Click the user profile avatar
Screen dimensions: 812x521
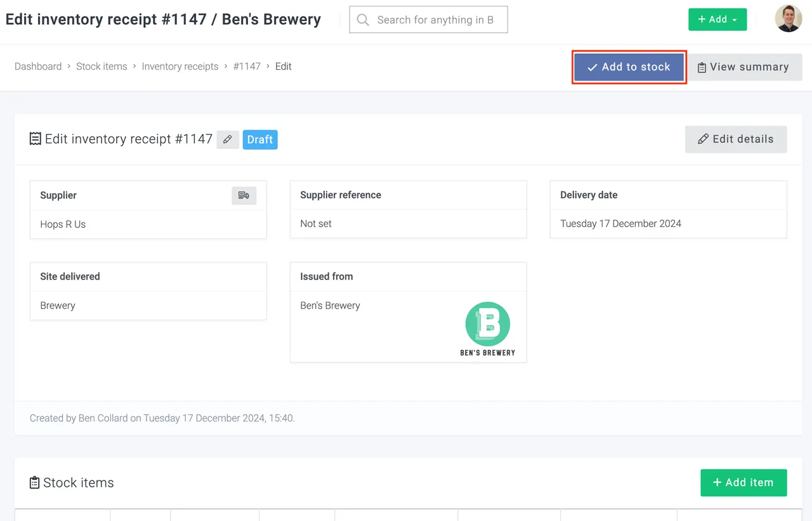click(x=788, y=20)
